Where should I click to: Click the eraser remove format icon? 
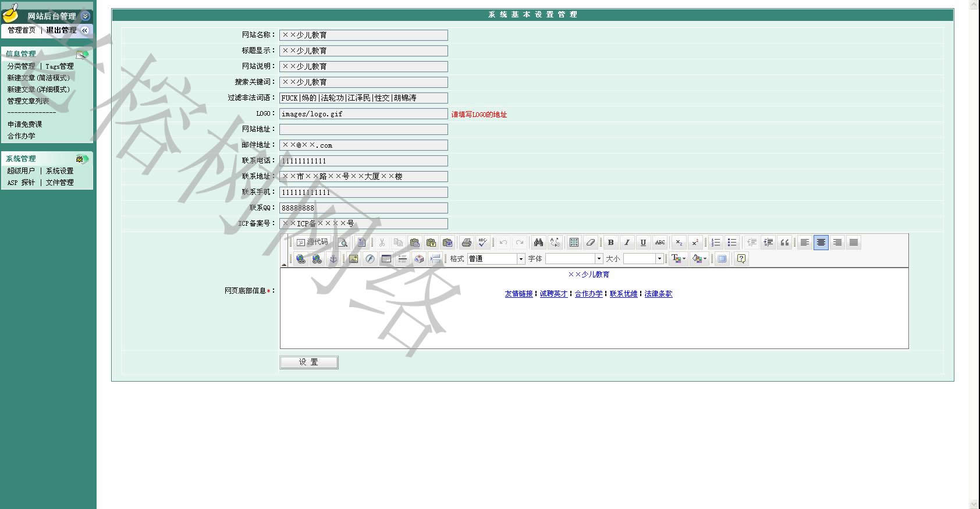tap(590, 243)
